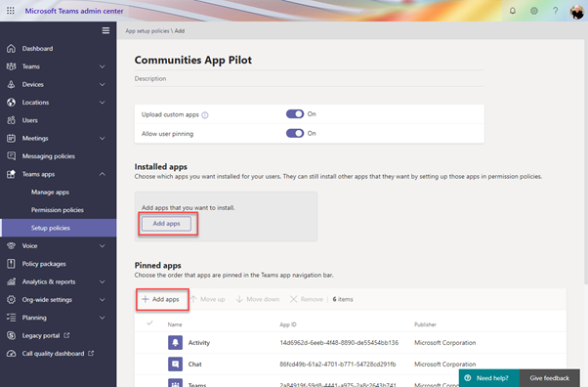Screen dimensions: 588x387
Task: Click the Dashboard home icon
Action: point(12,49)
